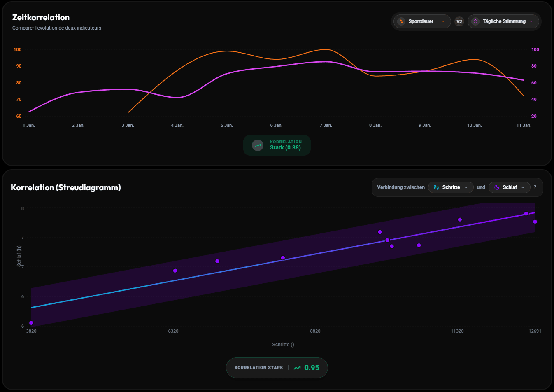Click the orange Sportdauer activity icon

401,21
